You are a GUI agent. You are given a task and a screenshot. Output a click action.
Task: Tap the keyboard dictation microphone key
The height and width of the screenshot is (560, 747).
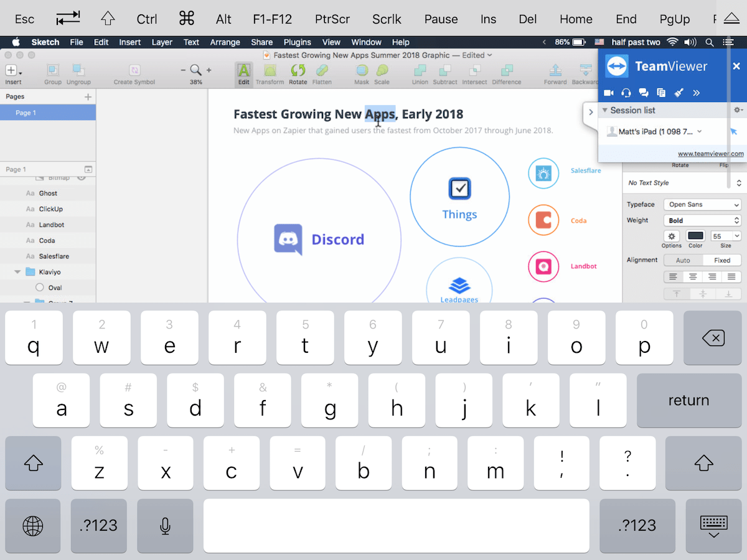[x=165, y=526]
